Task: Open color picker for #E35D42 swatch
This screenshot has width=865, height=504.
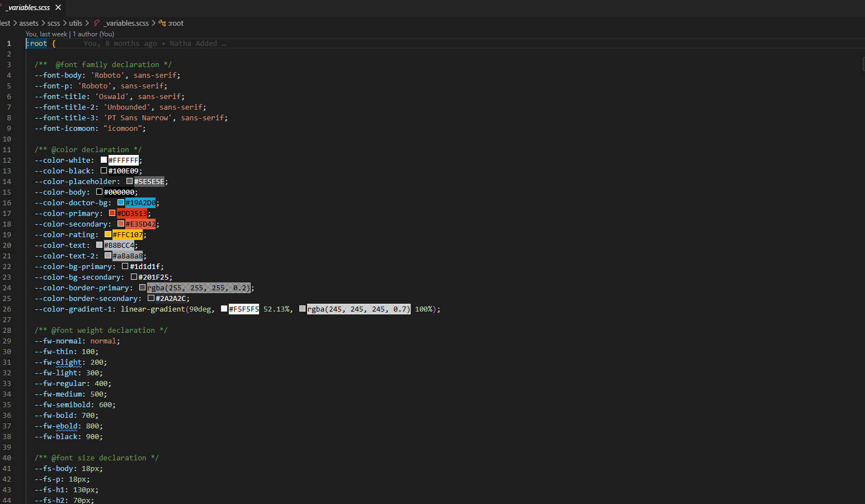Action: pos(121,224)
